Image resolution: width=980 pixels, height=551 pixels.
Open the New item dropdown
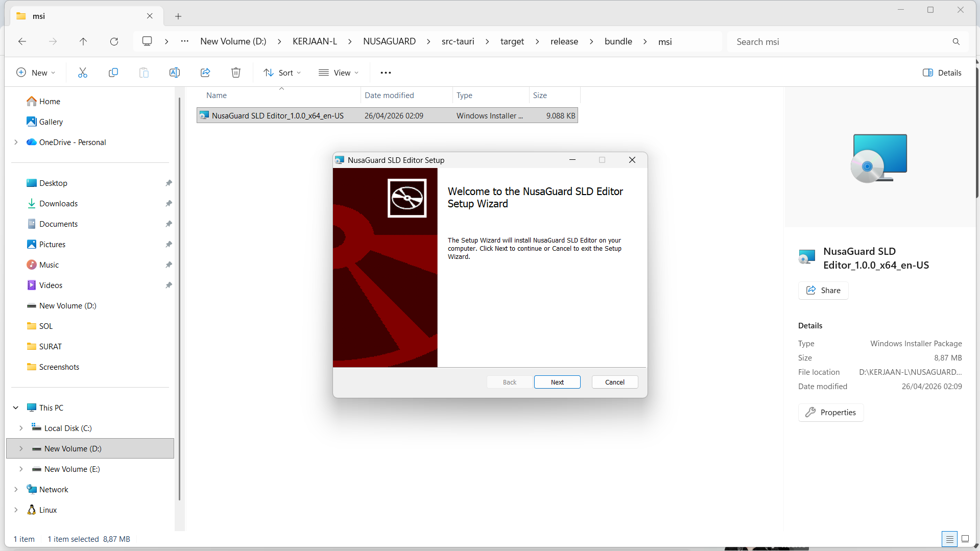click(36, 73)
